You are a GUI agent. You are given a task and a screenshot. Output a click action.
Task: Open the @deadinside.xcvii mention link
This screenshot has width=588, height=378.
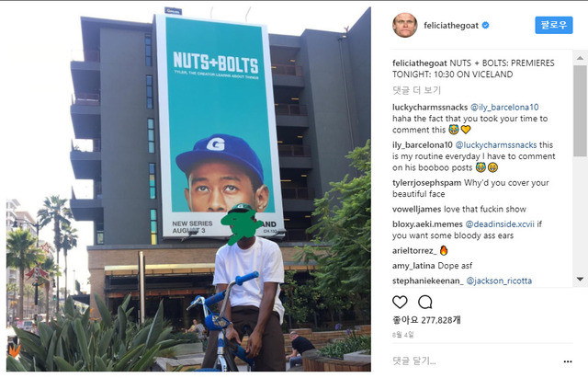click(x=500, y=224)
